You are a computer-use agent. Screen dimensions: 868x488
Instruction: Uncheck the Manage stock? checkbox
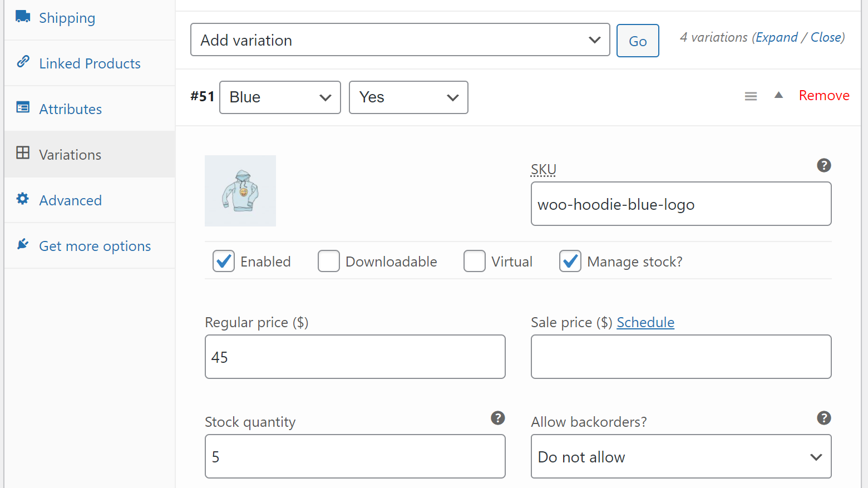click(x=570, y=261)
